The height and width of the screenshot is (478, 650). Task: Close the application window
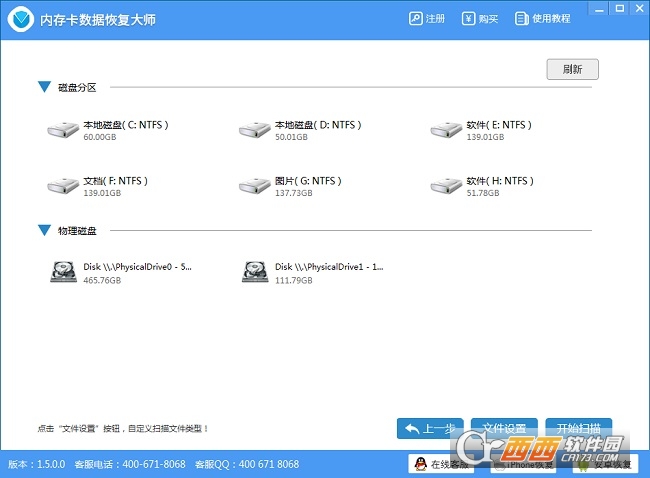(x=640, y=9)
